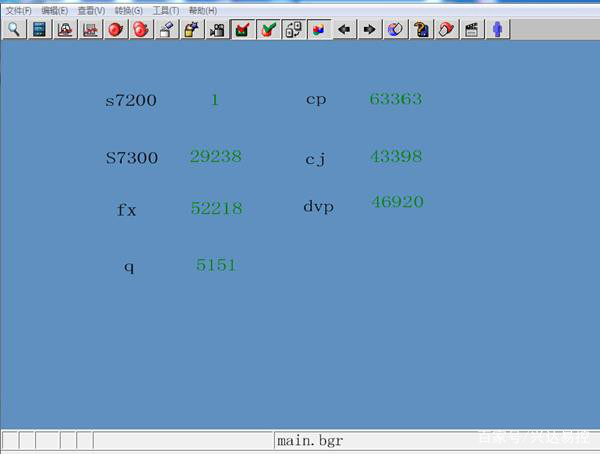The width and height of the screenshot is (600, 454).
Task: Toggle the red checkmark on green icon
Action: 243,29
